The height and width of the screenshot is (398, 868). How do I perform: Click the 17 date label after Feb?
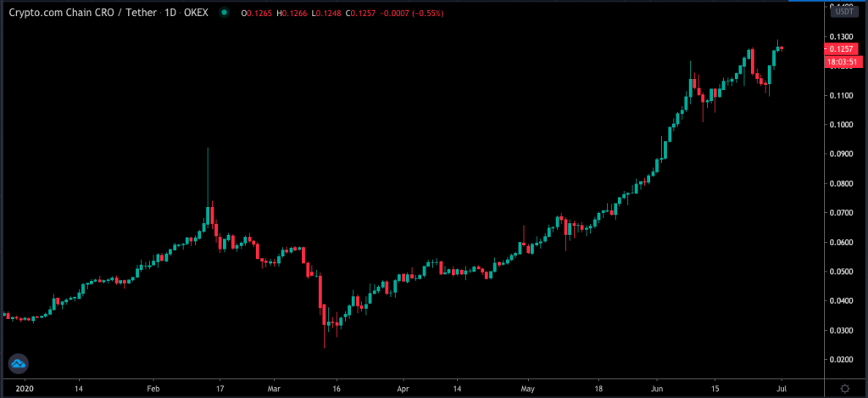click(x=220, y=389)
